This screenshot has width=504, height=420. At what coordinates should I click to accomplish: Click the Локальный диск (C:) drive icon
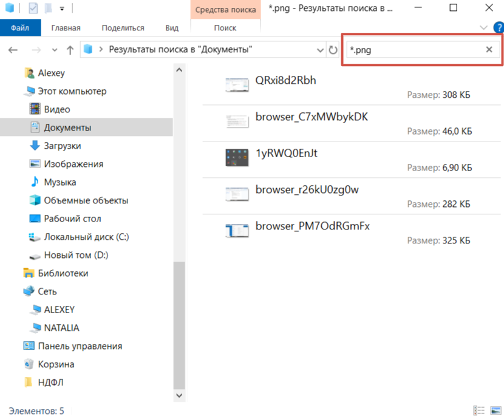35,237
